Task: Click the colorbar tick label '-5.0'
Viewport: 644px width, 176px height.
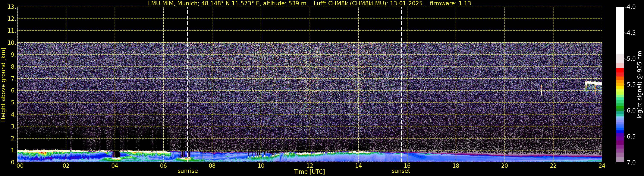Action: (630, 59)
